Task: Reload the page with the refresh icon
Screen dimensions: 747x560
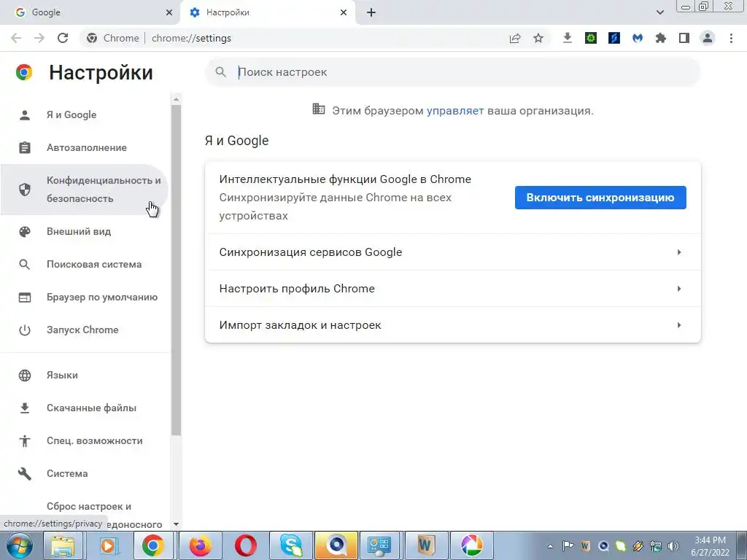Action: (x=63, y=38)
